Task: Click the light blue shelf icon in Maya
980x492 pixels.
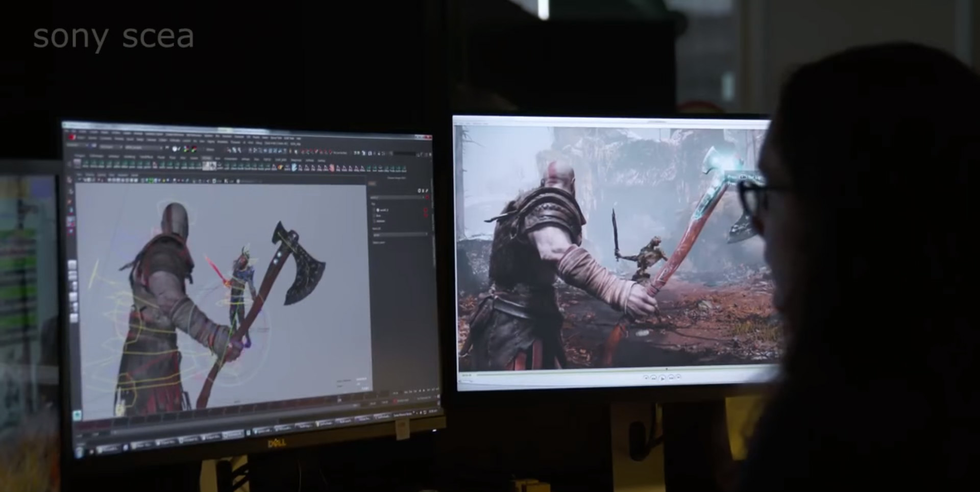Action: tap(294, 167)
